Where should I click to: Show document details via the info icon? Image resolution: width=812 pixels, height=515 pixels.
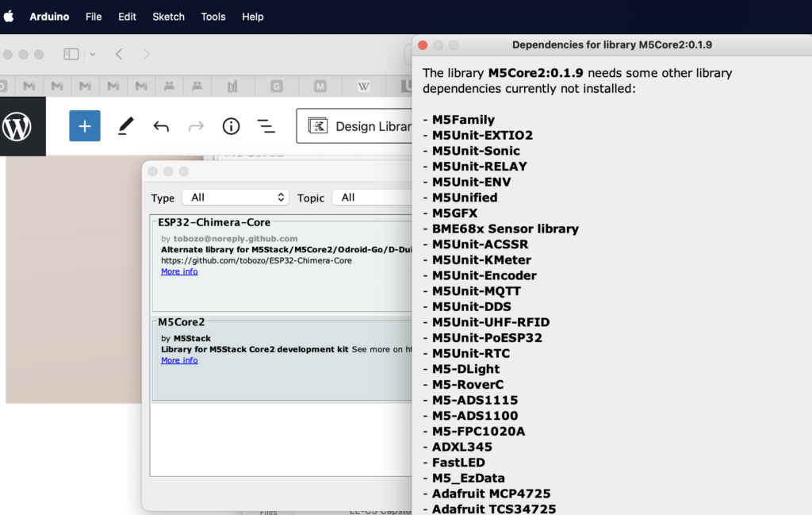click(231, 126)
